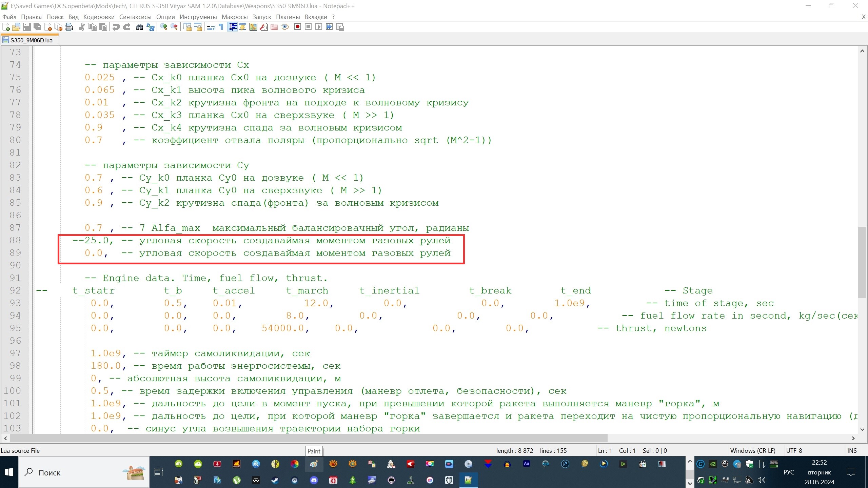The width and height of the screenshot is (868, 488).
Task: Click line number 88 in the margin
Action: 15,240
